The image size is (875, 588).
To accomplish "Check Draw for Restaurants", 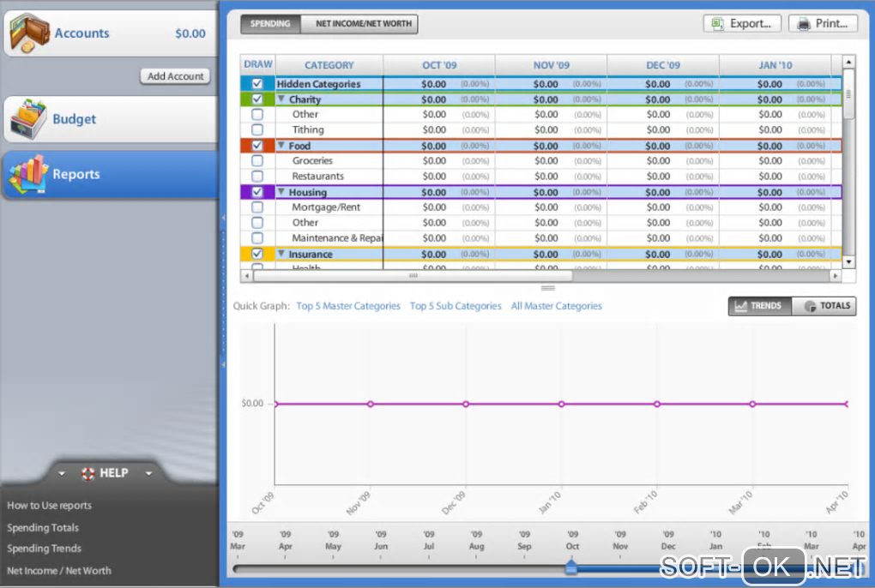I will (257, 176).
